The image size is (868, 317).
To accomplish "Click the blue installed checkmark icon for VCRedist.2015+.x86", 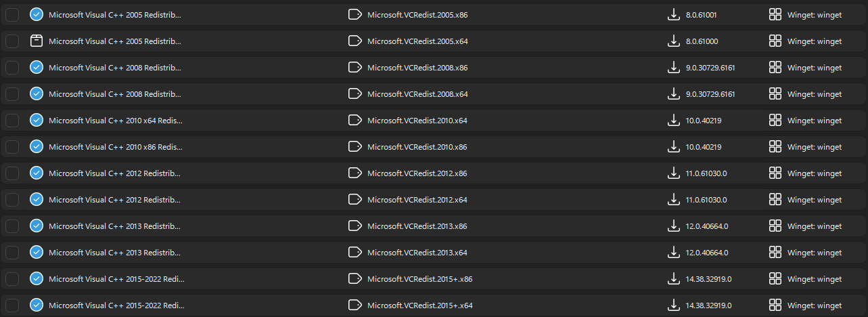I will [x=37, y=279].
